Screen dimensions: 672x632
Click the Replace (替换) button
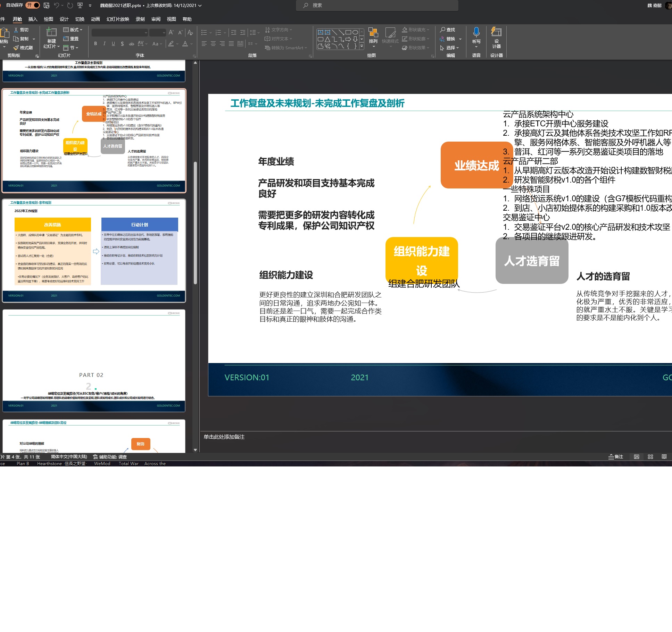(447, 39)
